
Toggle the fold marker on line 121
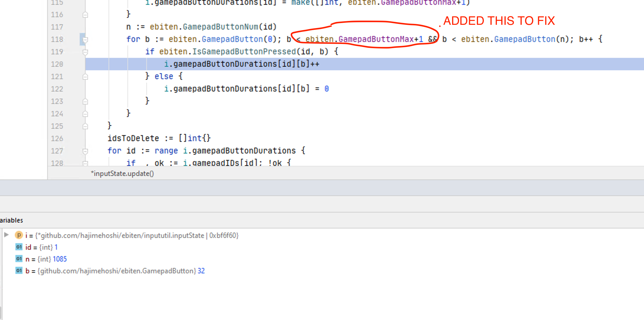(x=85, y=77)
